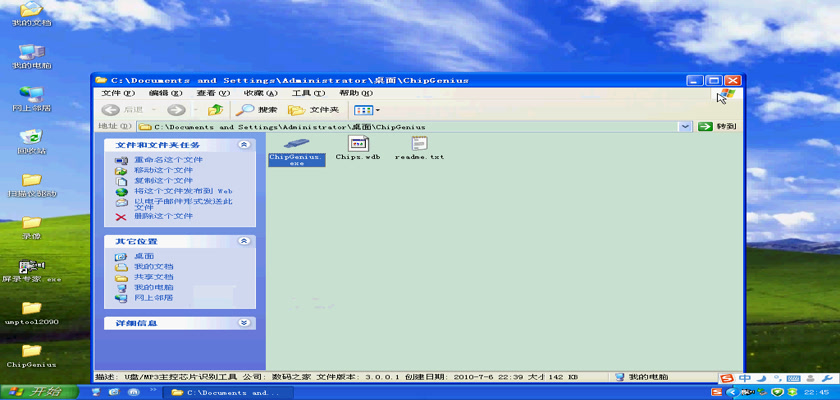
Task: Select the 扫描仪驱动 desktop folder
Action: click(32, 185)
